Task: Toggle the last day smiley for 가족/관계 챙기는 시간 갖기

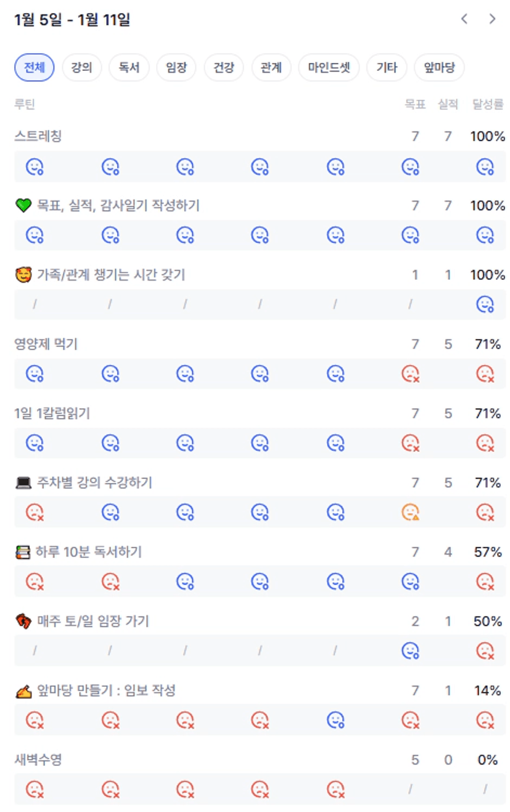Action: (485, 304)
